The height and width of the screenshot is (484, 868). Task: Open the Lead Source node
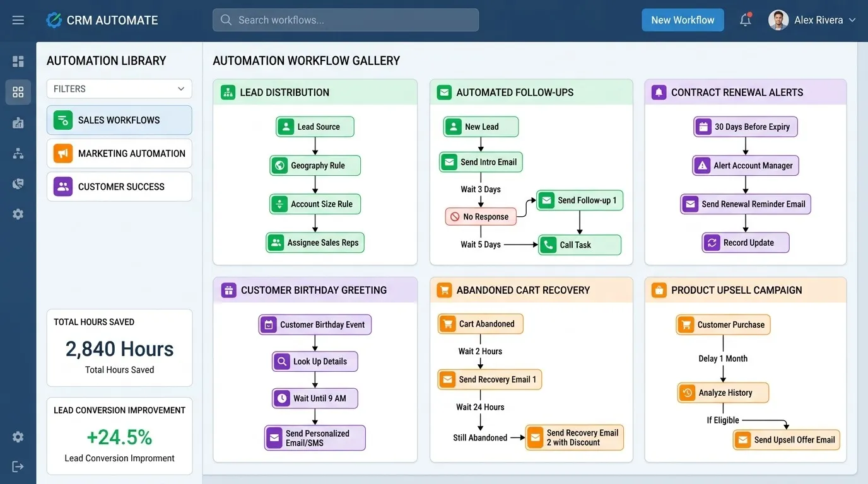click(x=315, y=127)
